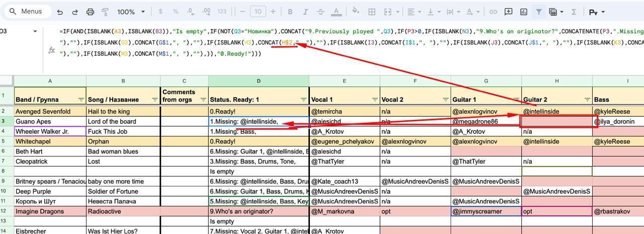Image resolution: width=644 pixels, height=234 pixels.
Task: Click the Redo arrow icon
Action: click(x=75, y=12)
